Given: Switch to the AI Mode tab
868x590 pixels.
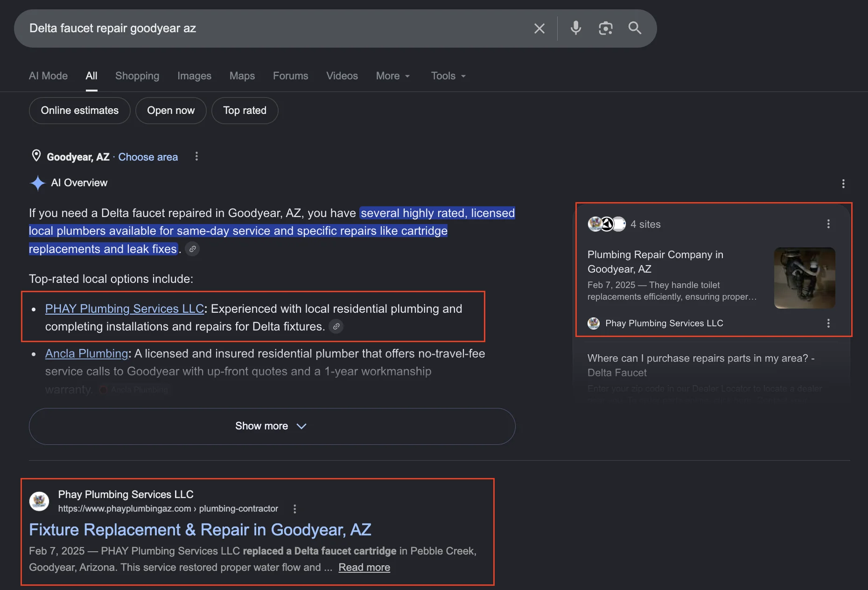Looking at the screenshot, I should pyautogui.click(x=48, y=76).
